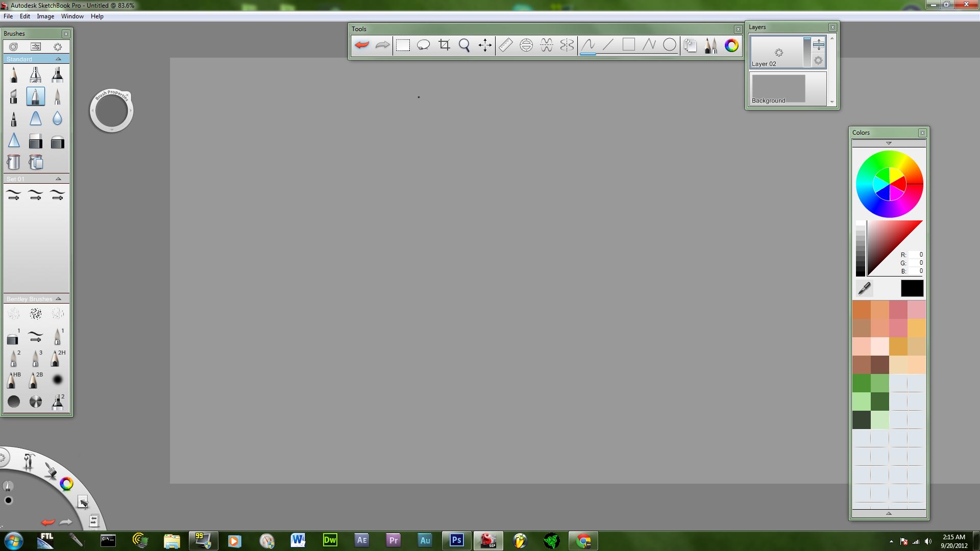Select the straight Line draw style
The image size is (980, 551).
click(608, 45)
